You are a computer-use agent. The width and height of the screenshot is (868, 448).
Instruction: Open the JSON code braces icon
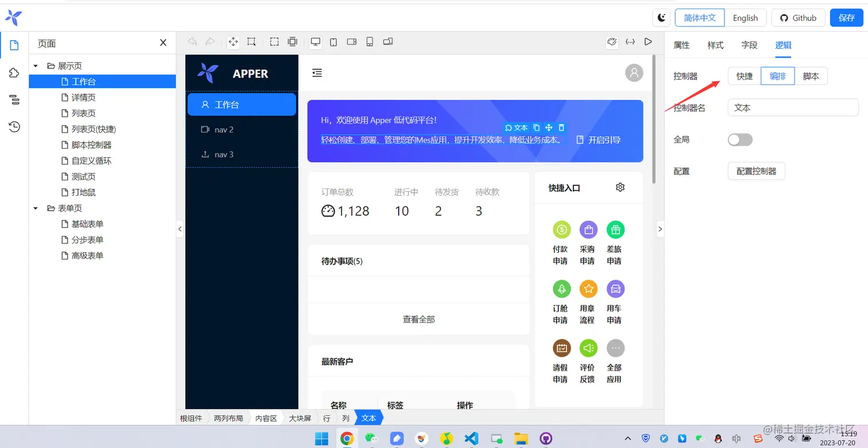click(x=630, y=41)
